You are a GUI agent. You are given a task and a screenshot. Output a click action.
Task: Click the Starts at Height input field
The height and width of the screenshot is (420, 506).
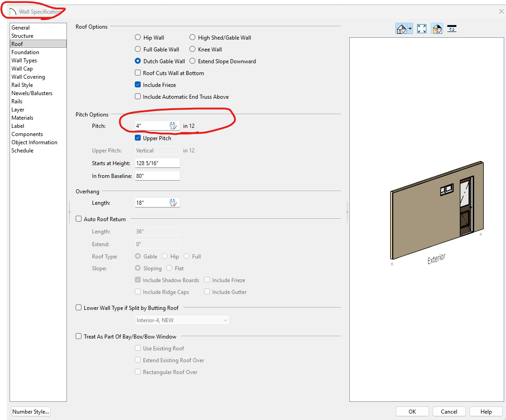pos(157,163)
